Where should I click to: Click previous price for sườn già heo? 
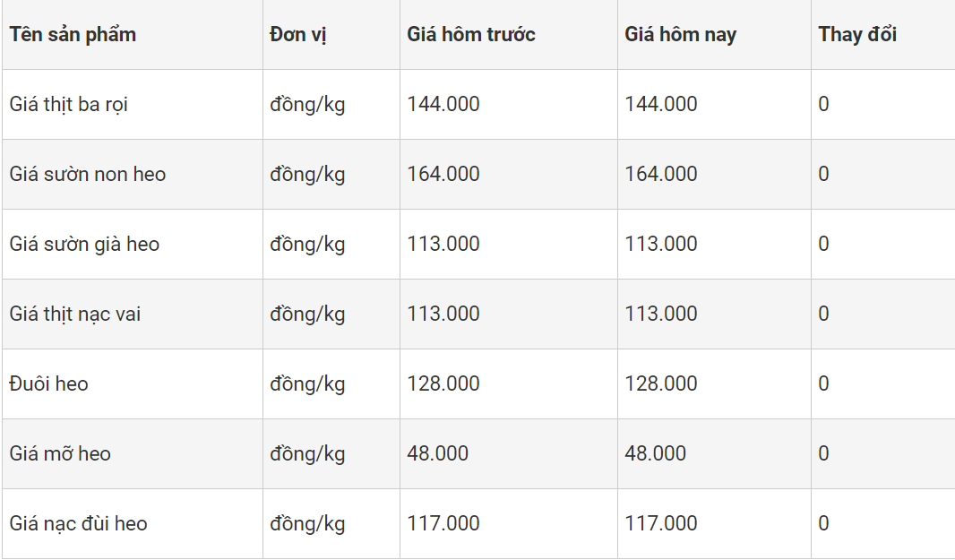point(443,245)
